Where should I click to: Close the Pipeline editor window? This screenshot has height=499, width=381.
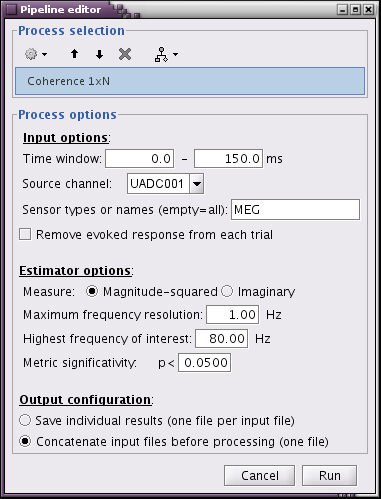(x=369, y=10)
